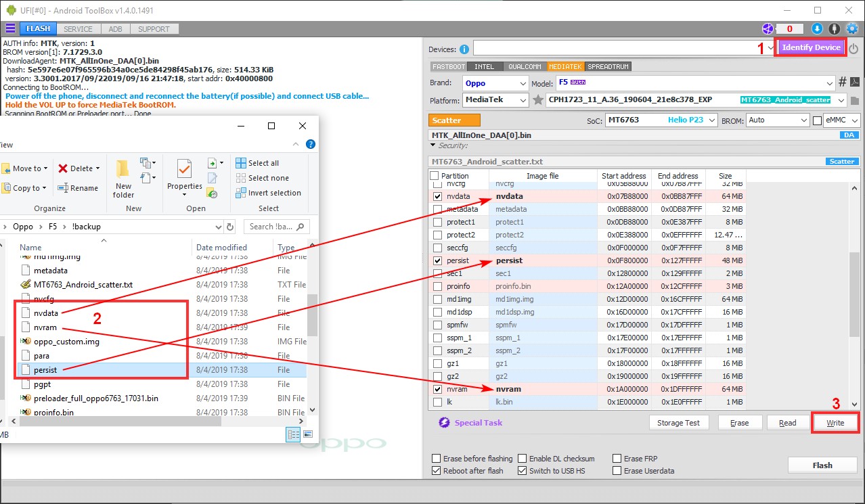This screenshot has height=504, width=865.
Task: Click the purple globe icon beside counter
Action: (767, 28)
